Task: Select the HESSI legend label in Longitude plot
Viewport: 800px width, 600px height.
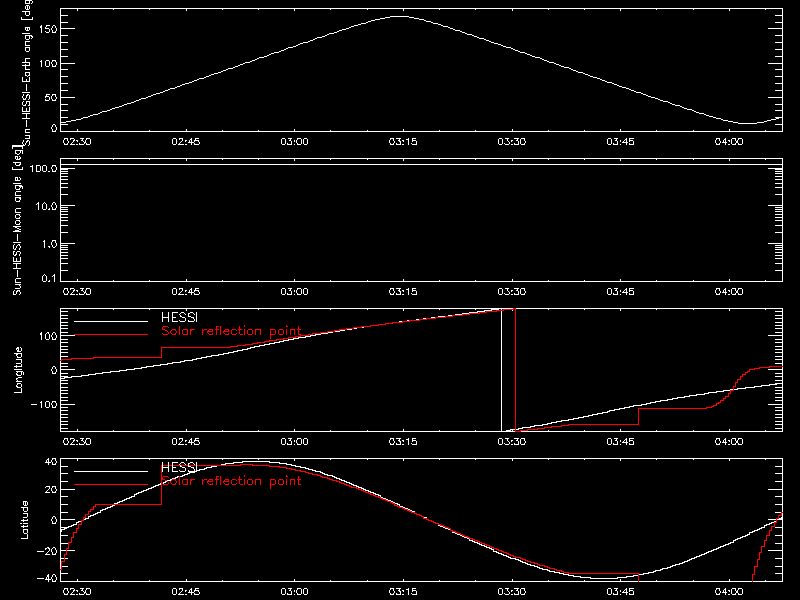Action: [x=179, y=317]
